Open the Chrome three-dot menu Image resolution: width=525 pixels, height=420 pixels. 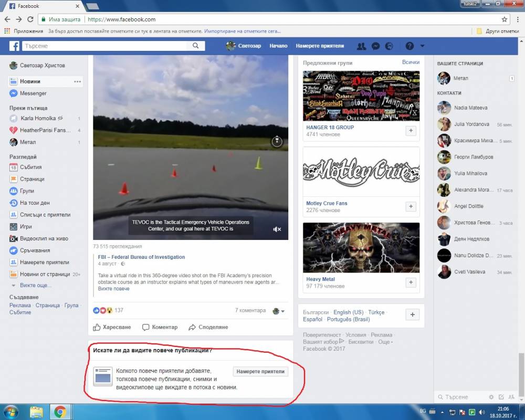[518, 19]
